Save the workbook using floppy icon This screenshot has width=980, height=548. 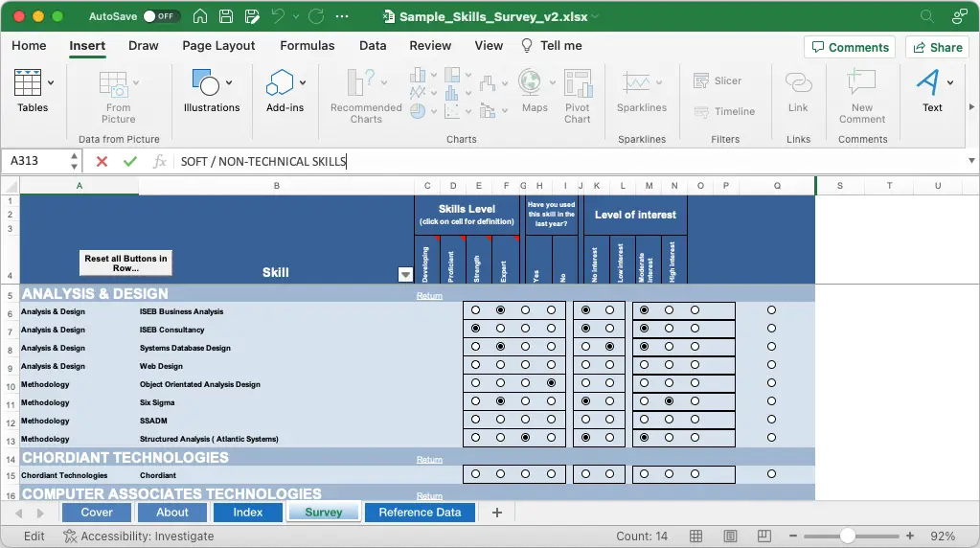(226, 16)
